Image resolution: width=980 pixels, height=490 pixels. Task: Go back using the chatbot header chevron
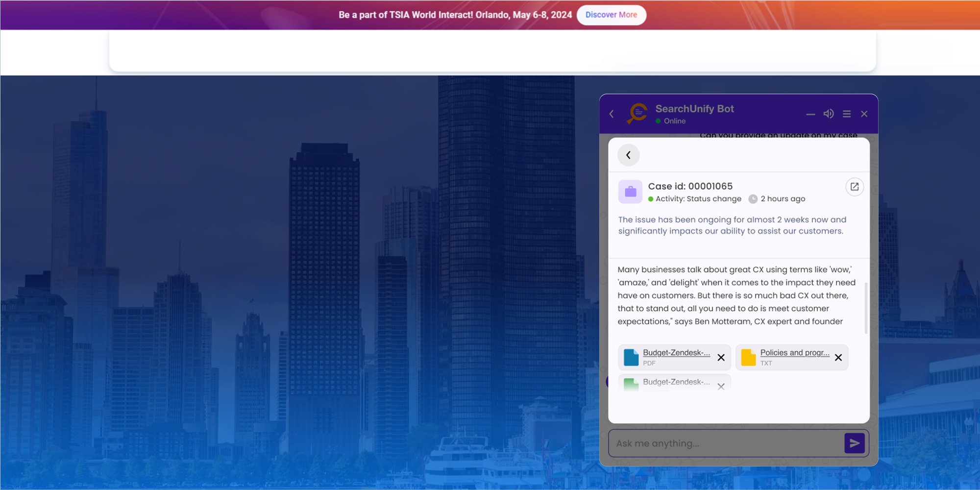point(612,114)
